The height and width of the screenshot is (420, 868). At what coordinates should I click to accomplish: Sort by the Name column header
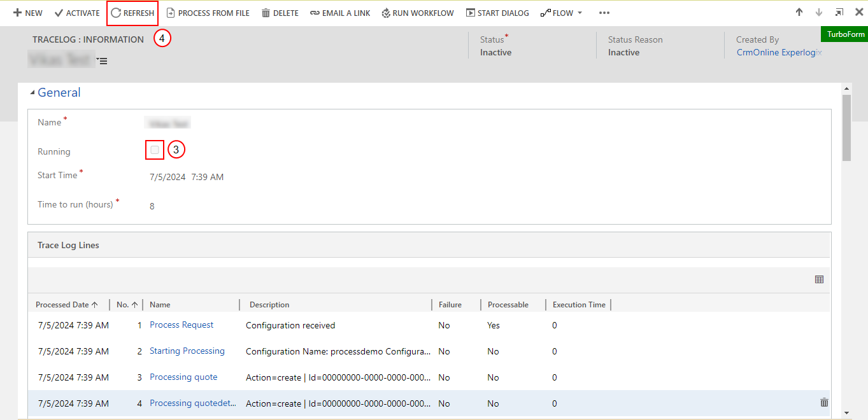(160, 305)
